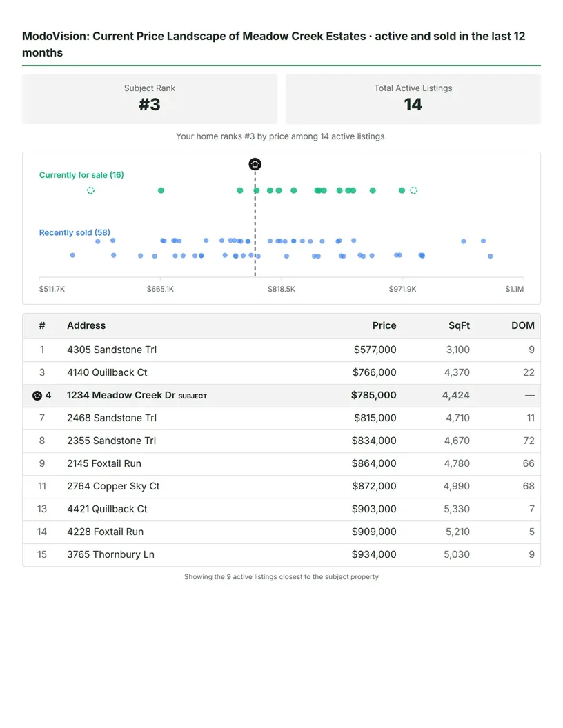Viewport: 563px width, 728px height.
Task: Select the dashed green dot nearest $511.7K
Action: (90, 190)
